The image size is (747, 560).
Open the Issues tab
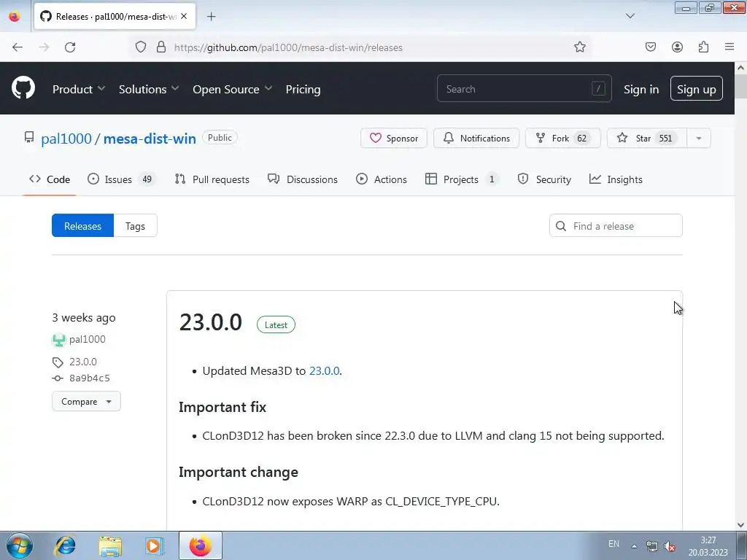121,179
